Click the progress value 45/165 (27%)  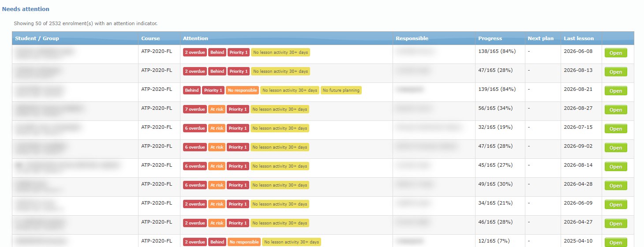495,165
